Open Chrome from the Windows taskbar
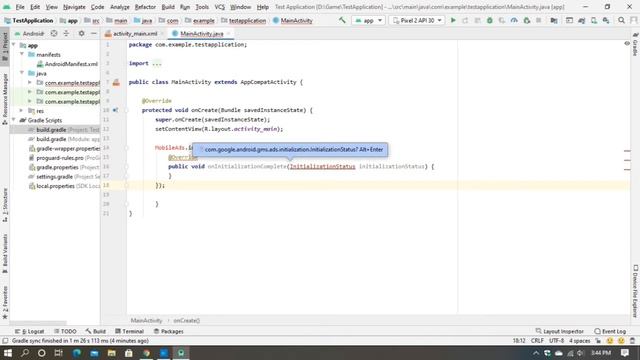The image size is (640, 360). click(x=146, y=353)
